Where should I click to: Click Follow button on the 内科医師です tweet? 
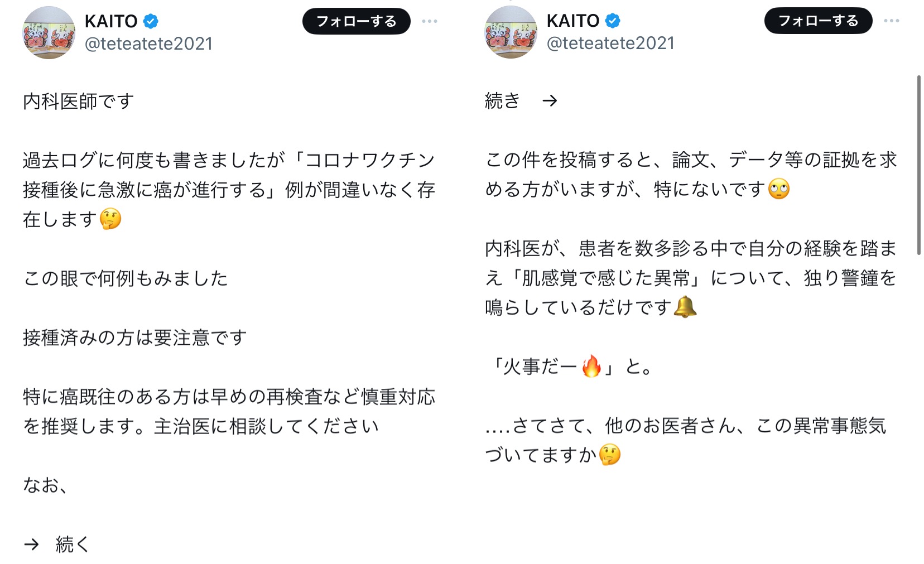(356, 21)
